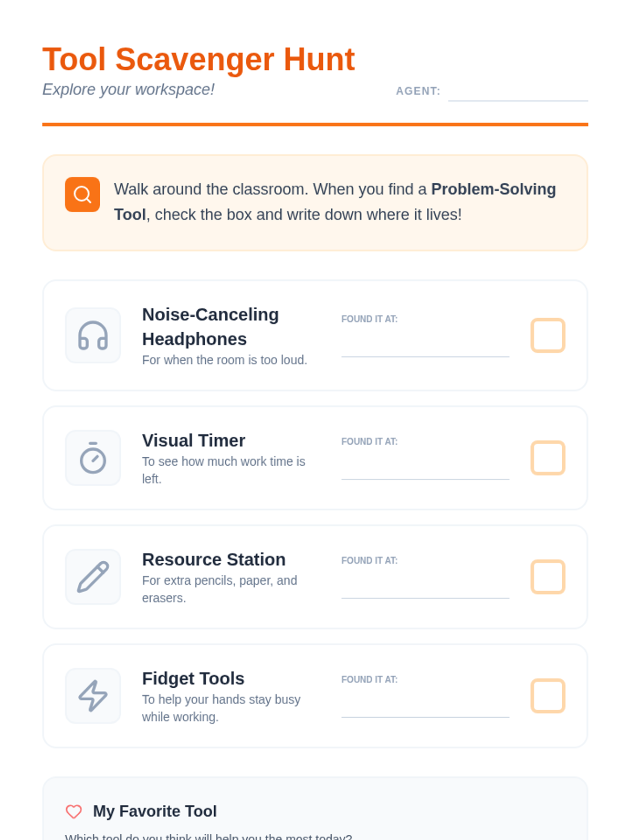
Task: Click the lightning bolt Fidget Tools icon
Action: pyautogui.click(x=93, y=696)
